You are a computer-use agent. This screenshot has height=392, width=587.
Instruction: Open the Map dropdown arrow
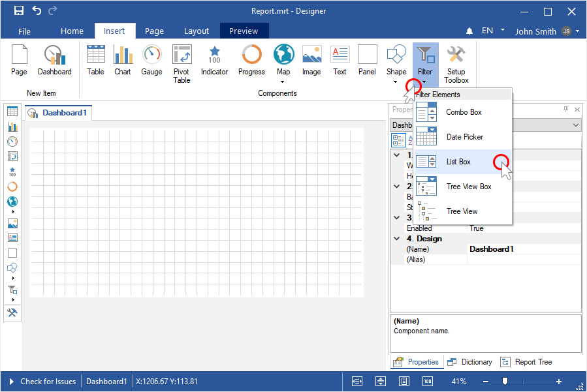pos(283,82)
